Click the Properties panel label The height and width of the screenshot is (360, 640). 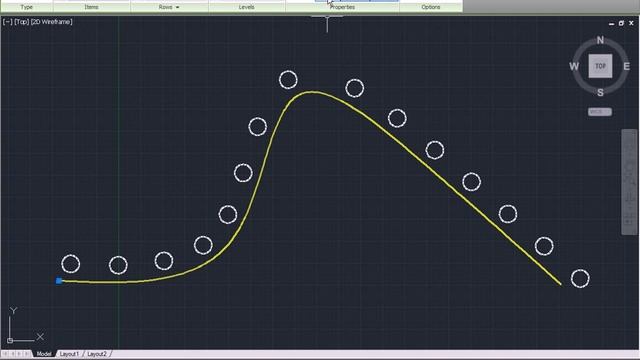click(x=342, y=7)
